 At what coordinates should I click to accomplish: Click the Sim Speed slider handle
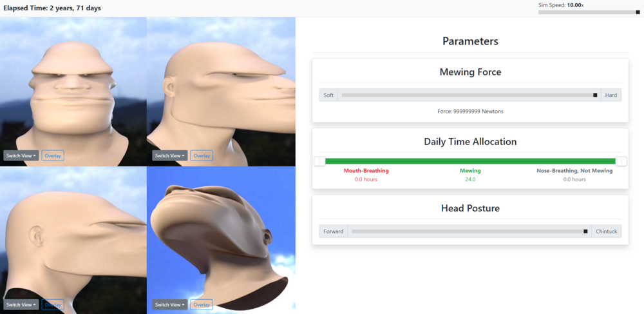638,12
